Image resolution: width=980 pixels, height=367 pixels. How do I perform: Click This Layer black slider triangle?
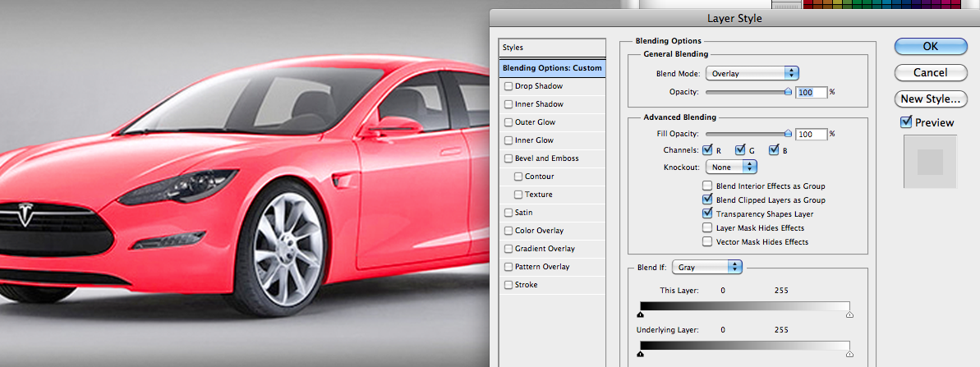pyautogui.click(x=641, y=315)
